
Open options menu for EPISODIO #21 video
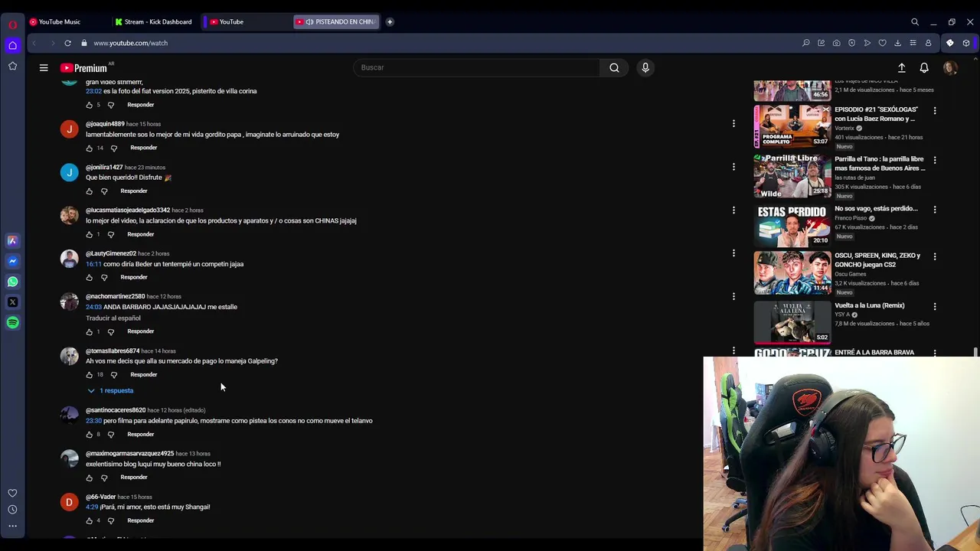tap(935, 110)
